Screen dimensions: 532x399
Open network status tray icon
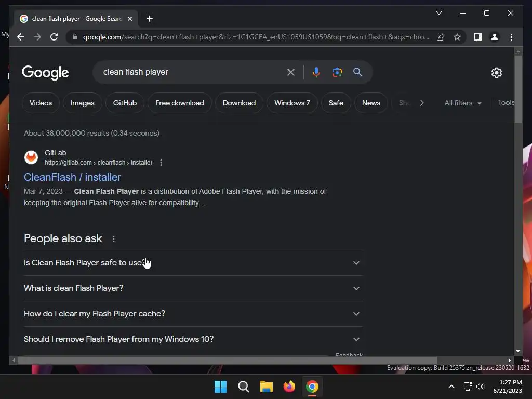pyautogui.click(x=468, y=387)
